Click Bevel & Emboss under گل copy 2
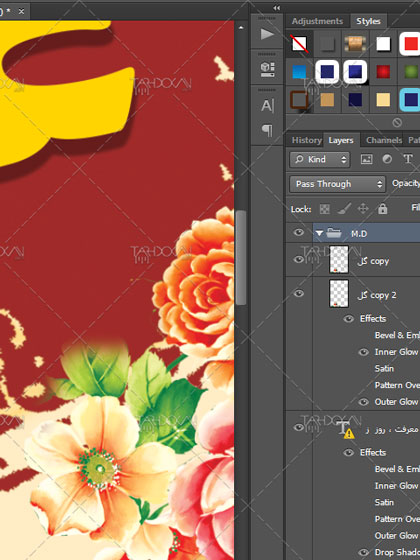The height and width of the screenshot is (560, 420). click(x=397, y=335)
